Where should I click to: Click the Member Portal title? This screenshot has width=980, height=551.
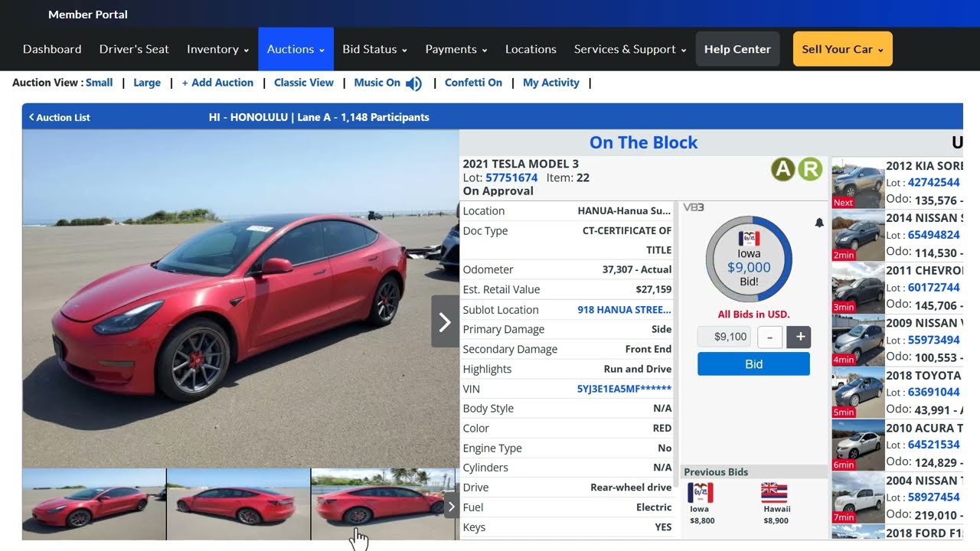(x=88, y=15)
